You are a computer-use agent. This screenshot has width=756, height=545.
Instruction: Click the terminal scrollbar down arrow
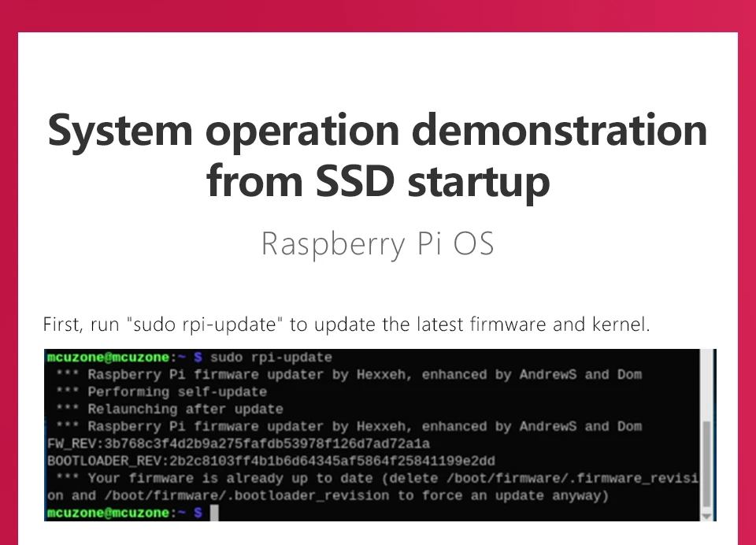click(x=706, y=514)
